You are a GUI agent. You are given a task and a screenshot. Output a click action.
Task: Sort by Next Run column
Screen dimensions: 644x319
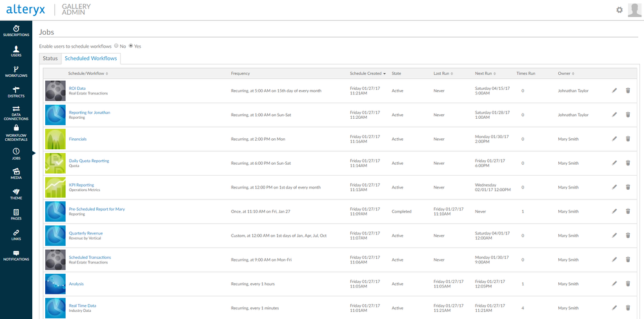tap(485, 74)
